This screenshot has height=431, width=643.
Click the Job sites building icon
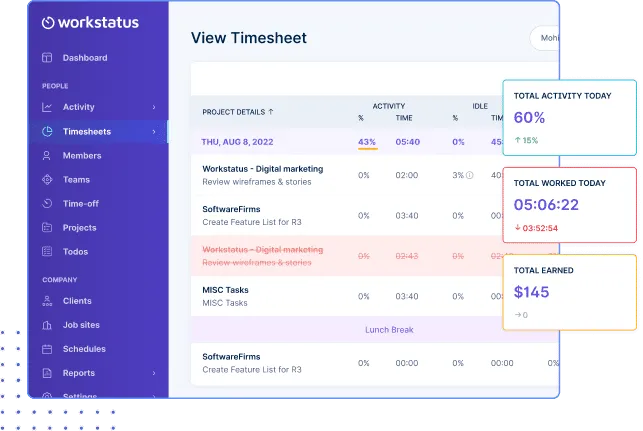pyautogui.click(x=47, y=325)
